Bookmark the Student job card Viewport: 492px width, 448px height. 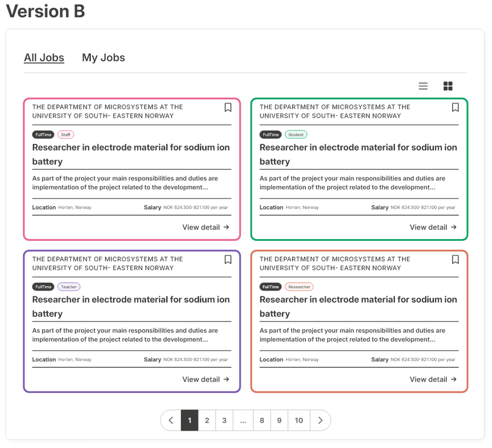point(455,108)
